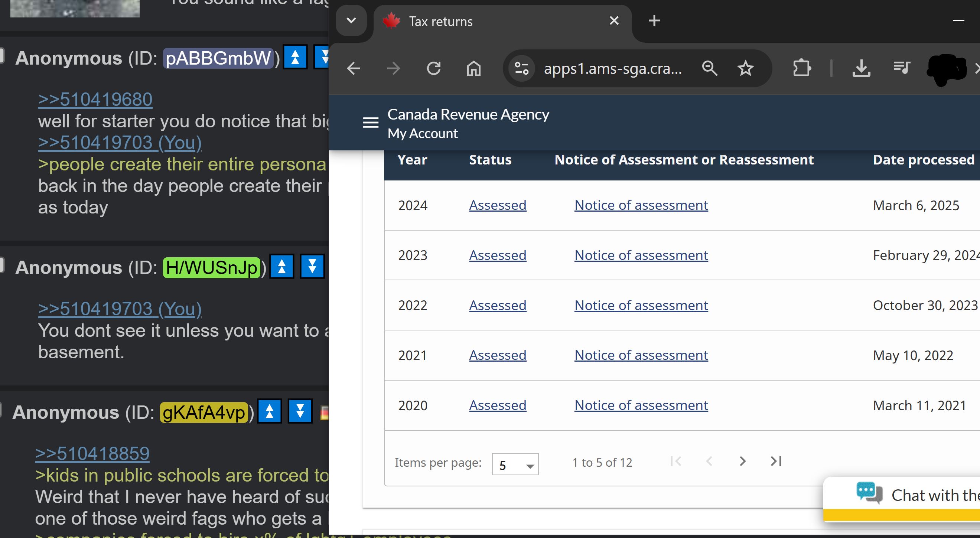Select the Tax returns tab
The height and width of the screenshot is (538, 980).
click(x=502, y=21)
